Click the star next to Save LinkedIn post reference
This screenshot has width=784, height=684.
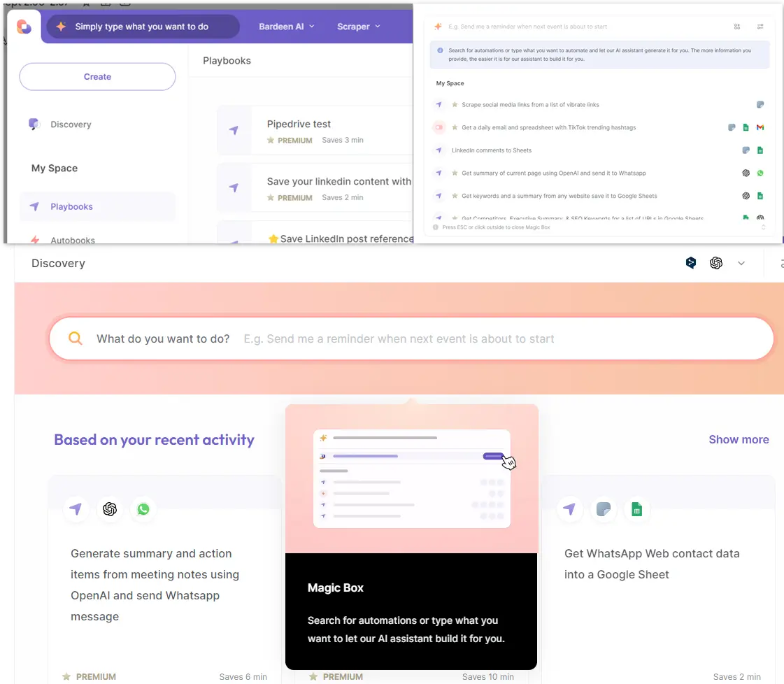click(273, 239)
